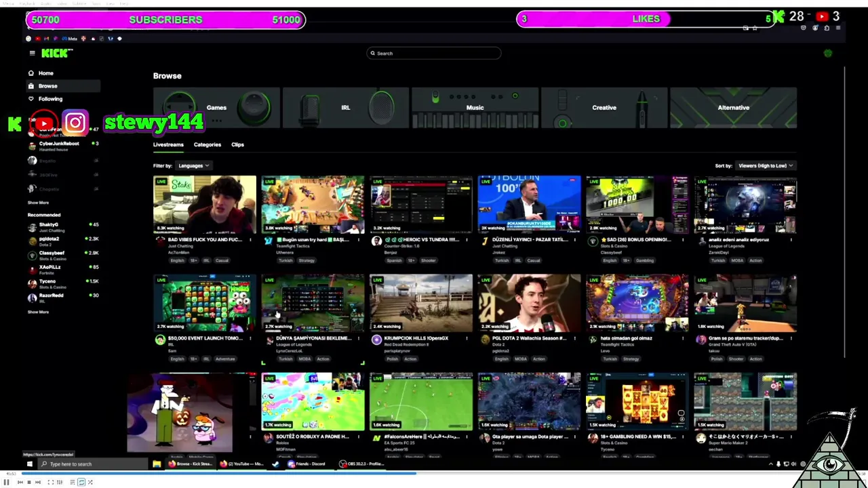Image resolution: width=868 pixels, height=488 pixels.
Task: Open KRUMPCIOK HILLS Red Dead stream thumbnail
Action: coord(420,303)
